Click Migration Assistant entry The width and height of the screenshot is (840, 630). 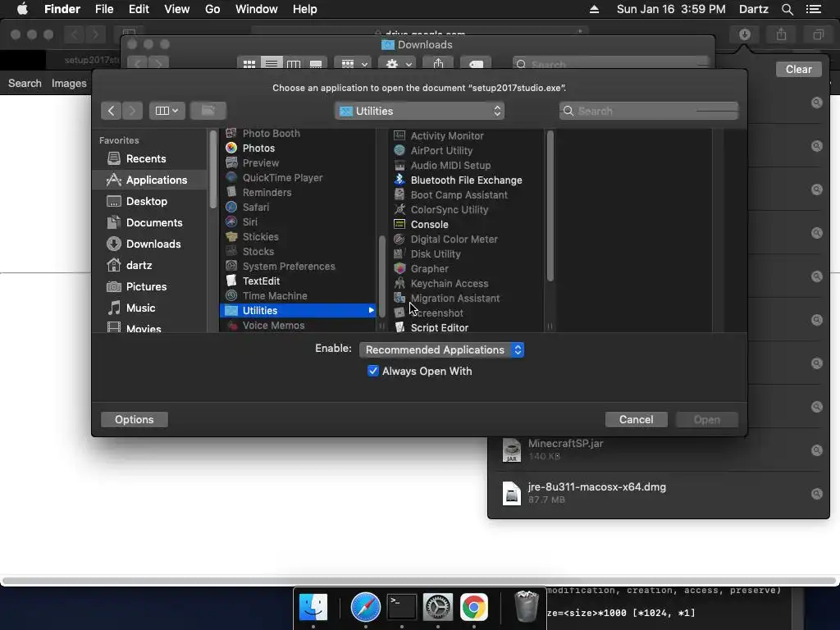click(454, 298)
